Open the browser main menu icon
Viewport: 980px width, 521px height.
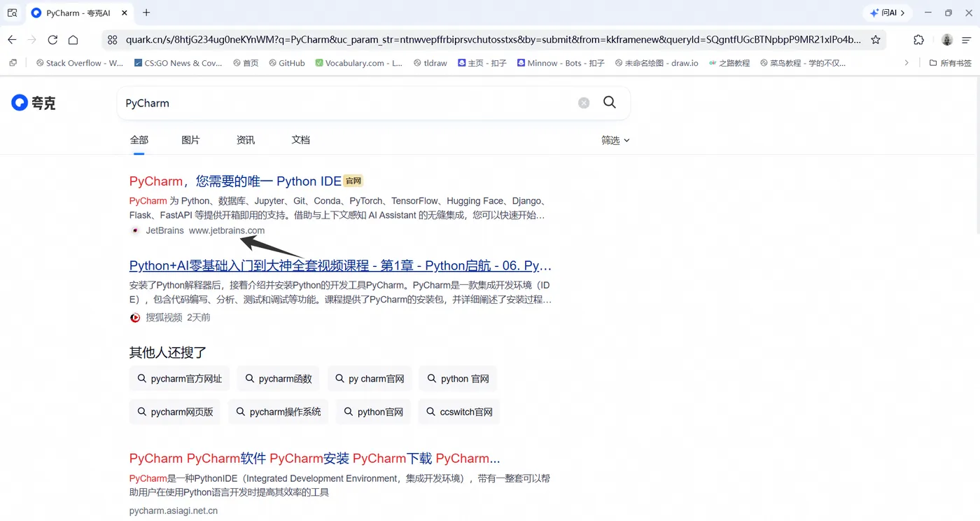pyautogui.click(x=967, y=40)
